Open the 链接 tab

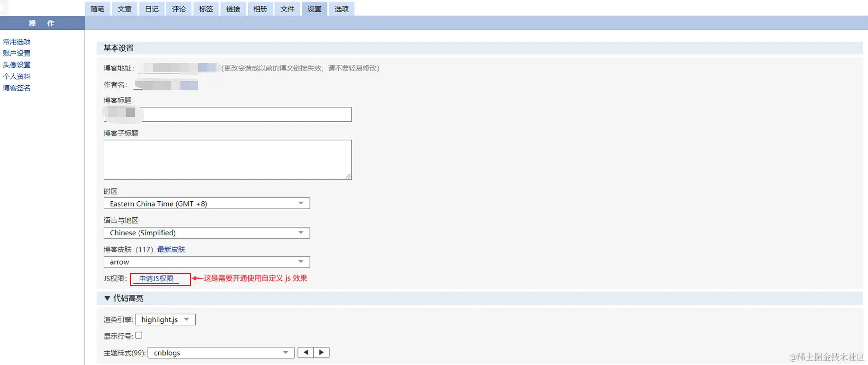tap(233, 9)
